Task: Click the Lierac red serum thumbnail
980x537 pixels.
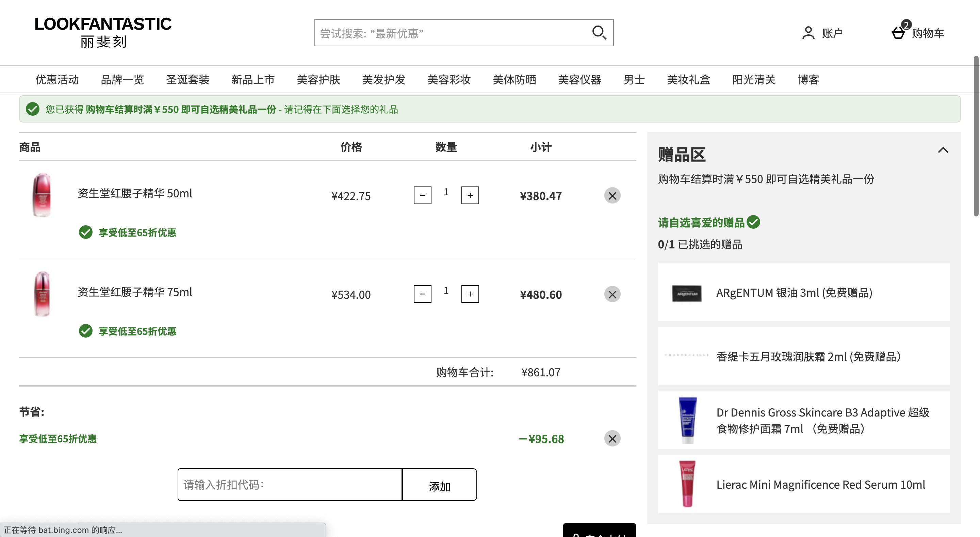Action: 687,484
